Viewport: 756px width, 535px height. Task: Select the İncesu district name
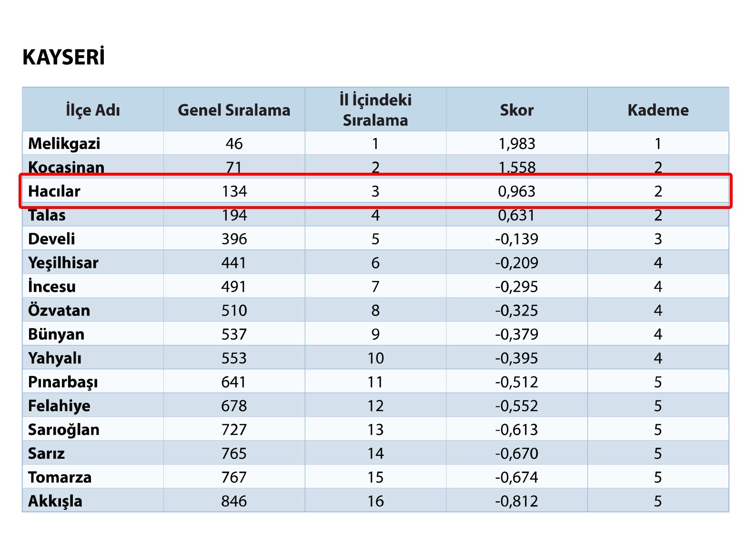tap(52, 287)
